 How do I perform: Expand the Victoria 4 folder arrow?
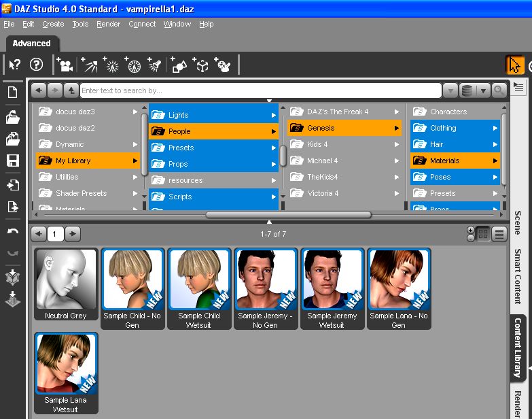click(x=396, y=193)
